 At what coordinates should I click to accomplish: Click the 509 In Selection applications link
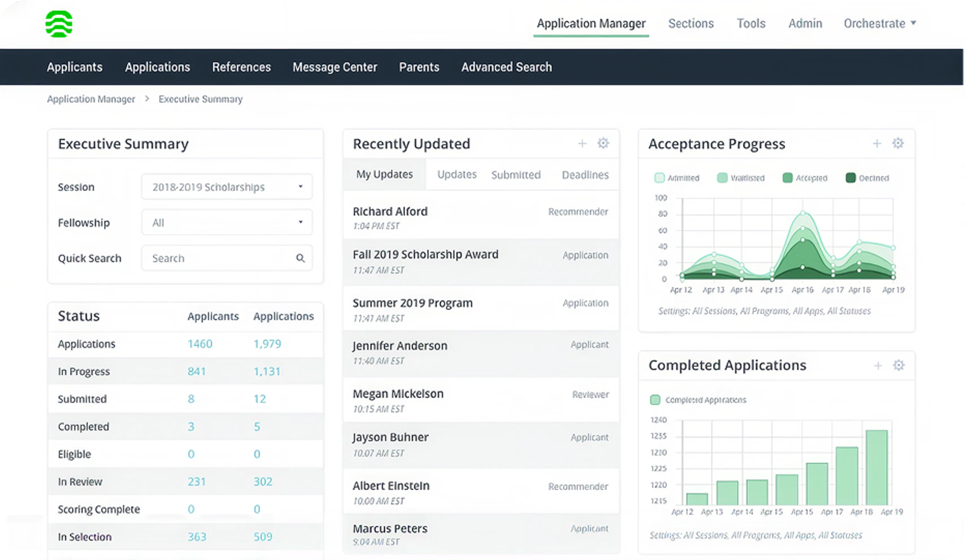(263, 537)
